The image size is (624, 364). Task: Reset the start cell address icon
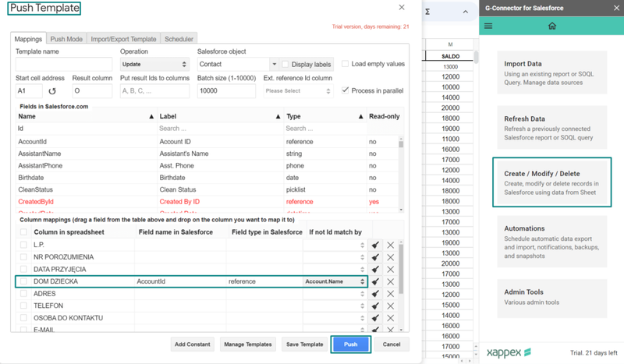pos(52,91)
